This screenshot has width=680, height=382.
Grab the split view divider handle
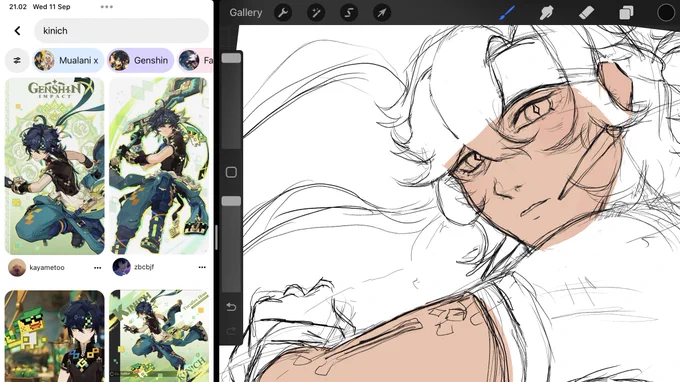(x=216, y=238)
